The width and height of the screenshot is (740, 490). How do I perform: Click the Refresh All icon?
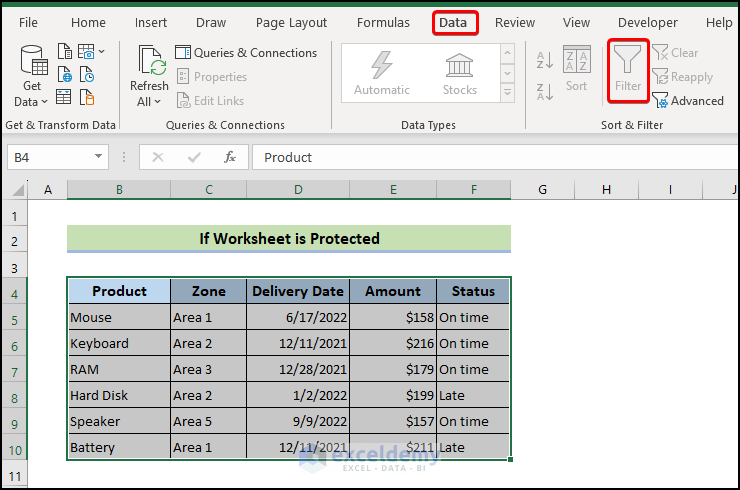tap(152, 60)
